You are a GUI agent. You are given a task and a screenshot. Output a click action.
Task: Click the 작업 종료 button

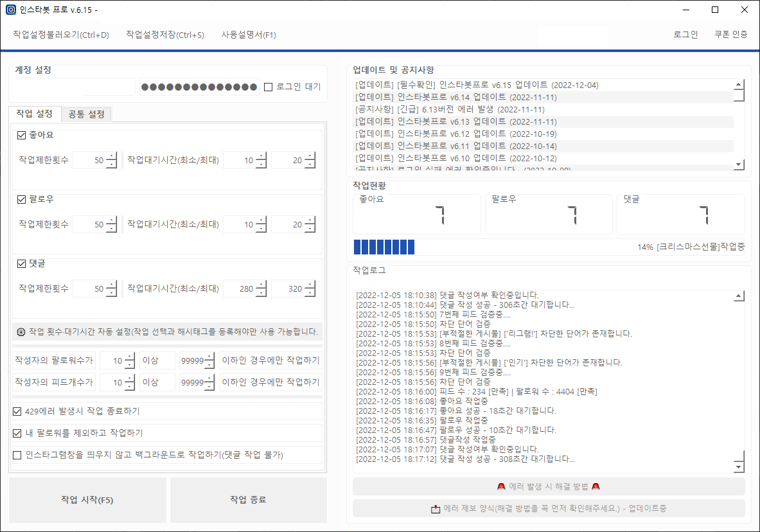click(x=248, y=500)
